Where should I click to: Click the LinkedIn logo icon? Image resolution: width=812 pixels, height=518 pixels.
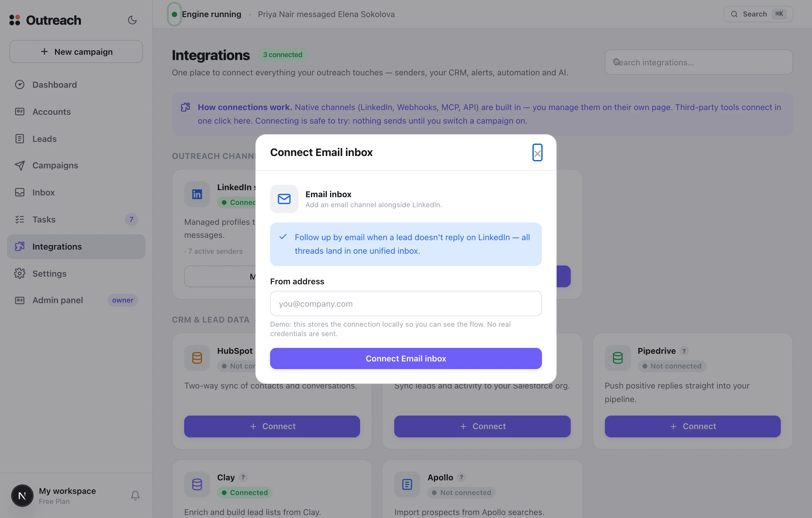pos(197,194)
